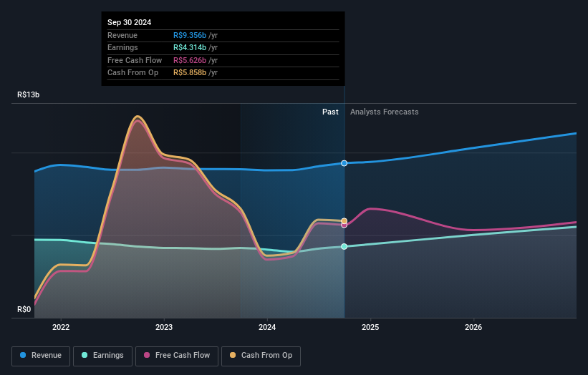
Task: Click the Cash From Op label in tooltip
Action: click(x=132, y=73)
